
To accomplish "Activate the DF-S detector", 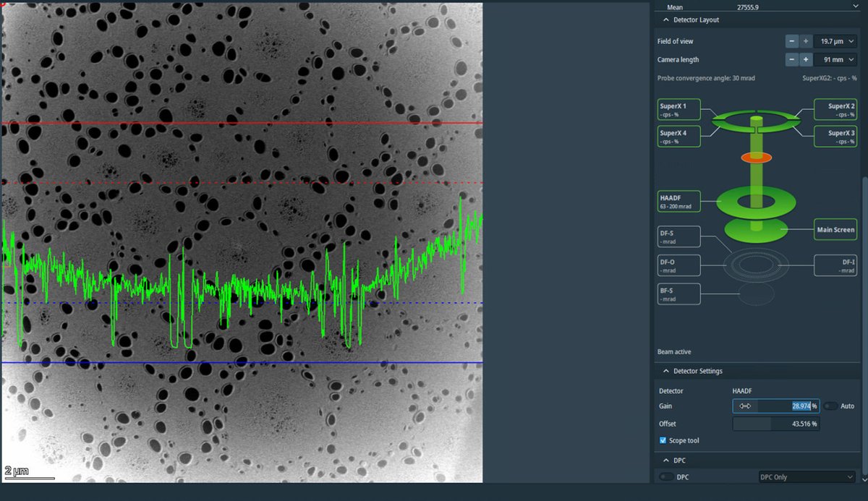I will click(x=678, y=236).
